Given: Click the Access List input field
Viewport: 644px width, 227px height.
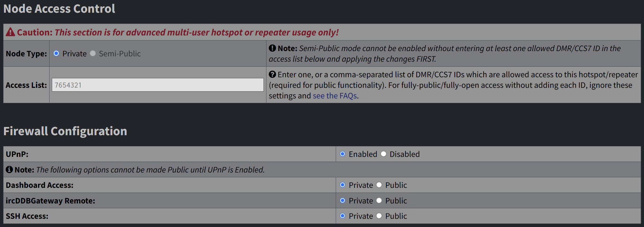Looking at the screenshot, I should pyautogui.click(x=158, y=85).
